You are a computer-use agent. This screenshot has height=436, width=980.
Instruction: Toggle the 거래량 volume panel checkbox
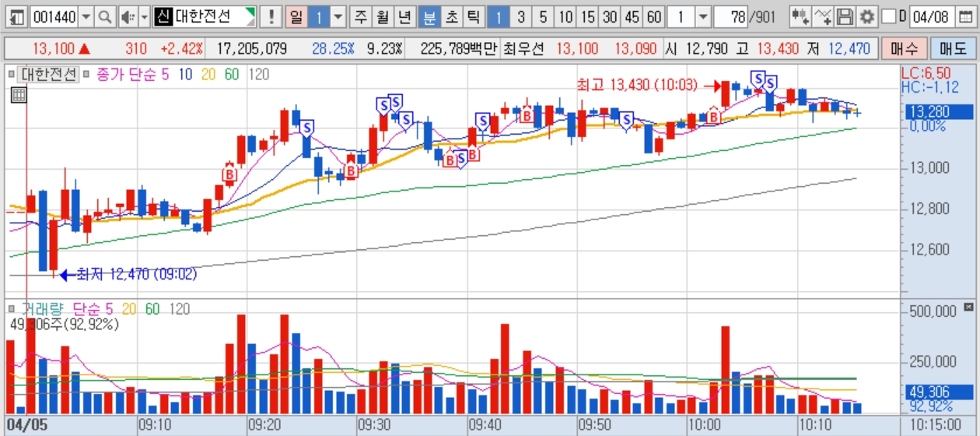pyautogui.click(x=11, y=309)
